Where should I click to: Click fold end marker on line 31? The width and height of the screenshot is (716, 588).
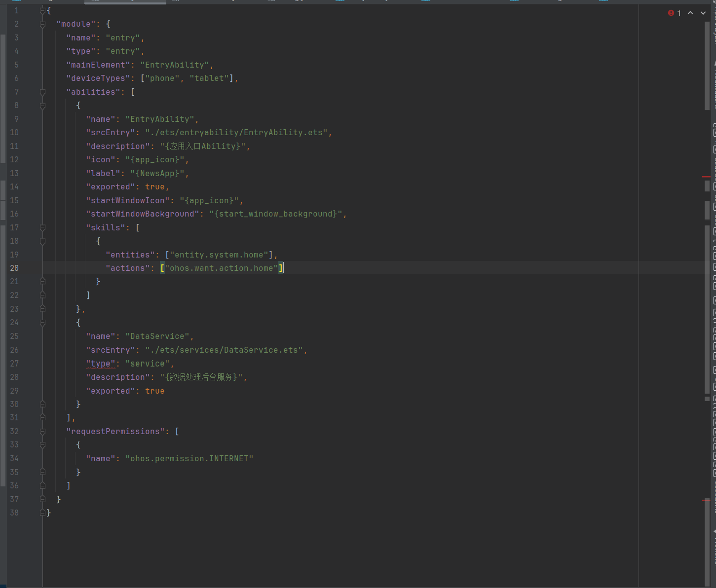pyautogui.click(x=42, y=417)
